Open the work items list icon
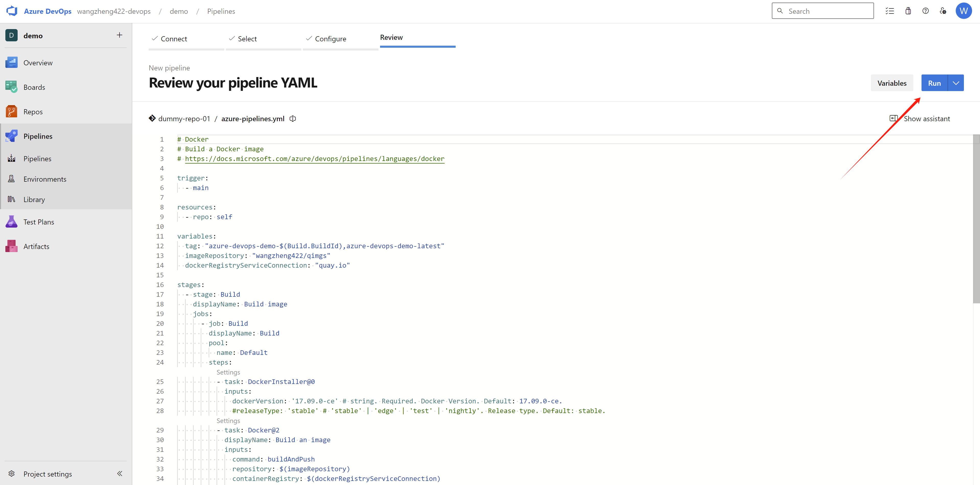The height and width of the screenshot is (485, 980). pos(889,11)
